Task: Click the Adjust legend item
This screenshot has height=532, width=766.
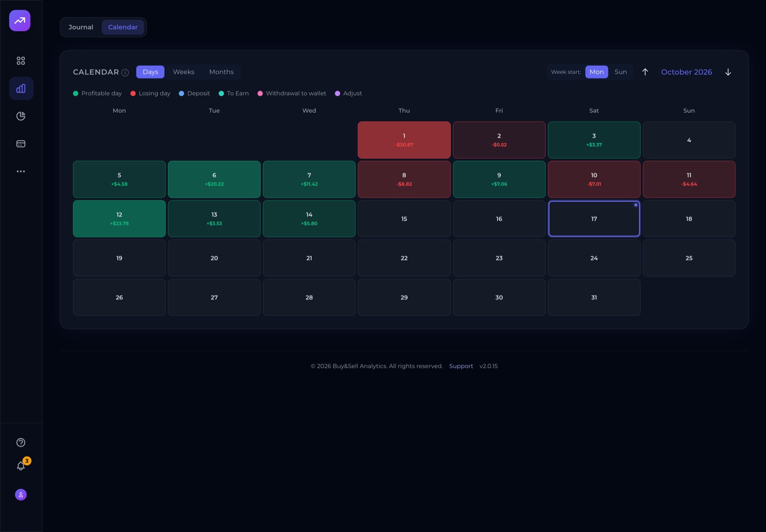Action: (349, 93)
